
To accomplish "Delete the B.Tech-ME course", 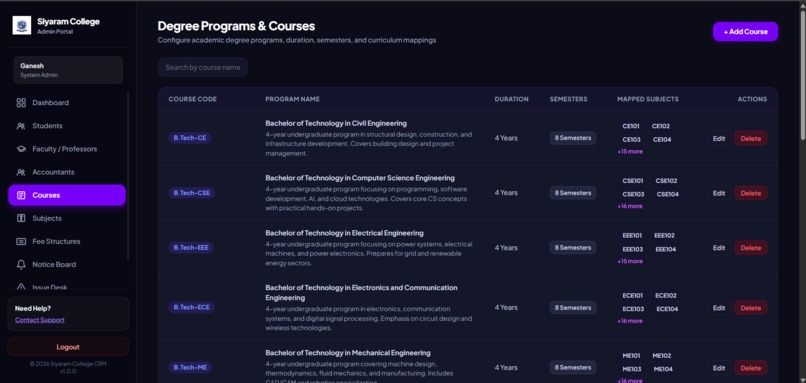I will [750, 368].
